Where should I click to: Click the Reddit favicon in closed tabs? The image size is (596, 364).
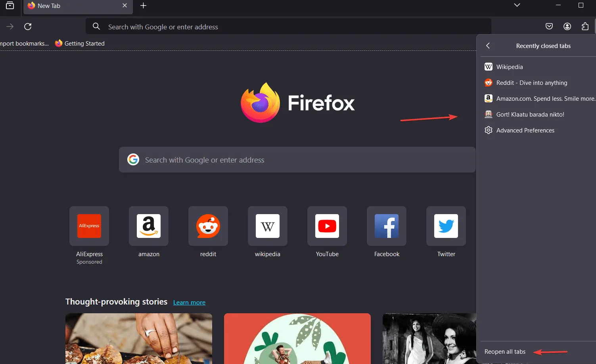[489, 82]
